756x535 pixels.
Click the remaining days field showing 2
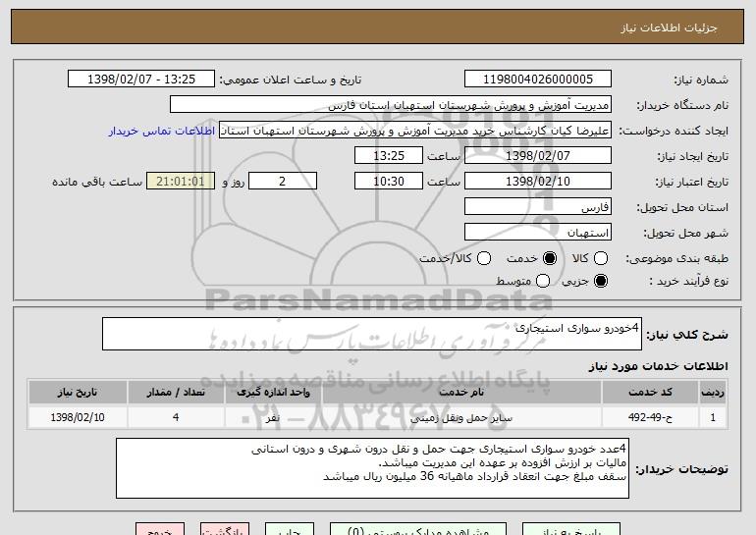[x=283, y=182]
